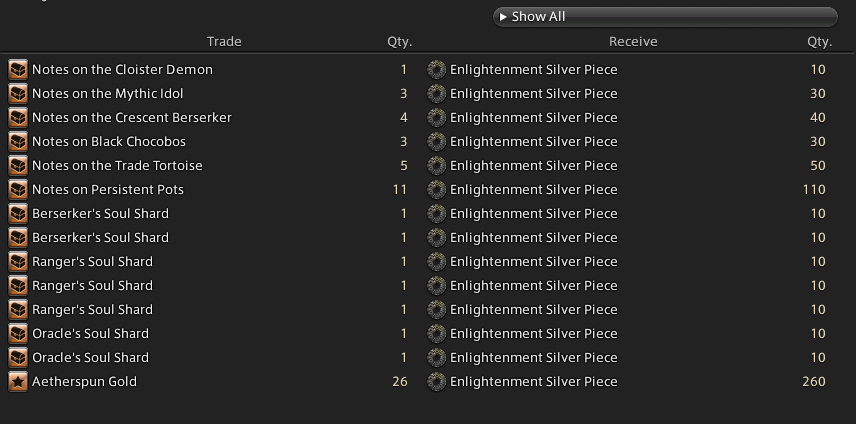Click the Receive column header

(633, 42)
